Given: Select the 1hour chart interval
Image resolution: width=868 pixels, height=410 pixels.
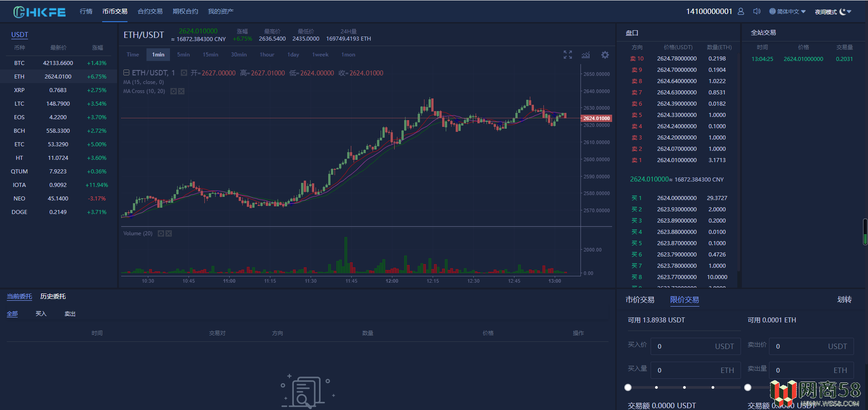Looking at the screenshot, I should pyautogui.click(x=267, y=55).
